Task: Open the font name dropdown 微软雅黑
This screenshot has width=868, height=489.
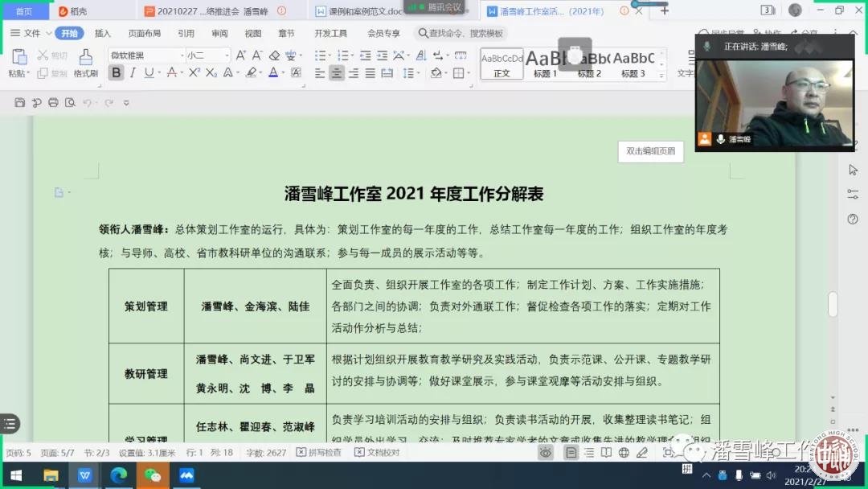Action: [x=146, y=55]
